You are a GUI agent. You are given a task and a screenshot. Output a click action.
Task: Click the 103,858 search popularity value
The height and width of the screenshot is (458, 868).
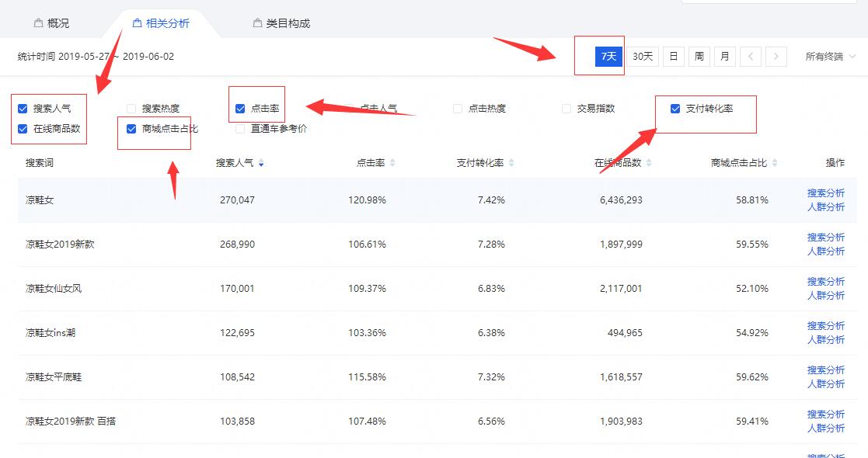click(x=237, y=422)
